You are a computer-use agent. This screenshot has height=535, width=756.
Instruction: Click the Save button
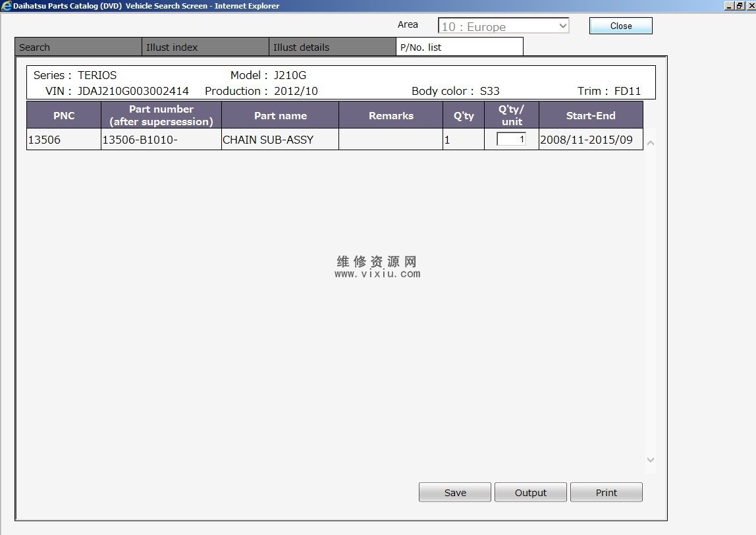454,493
